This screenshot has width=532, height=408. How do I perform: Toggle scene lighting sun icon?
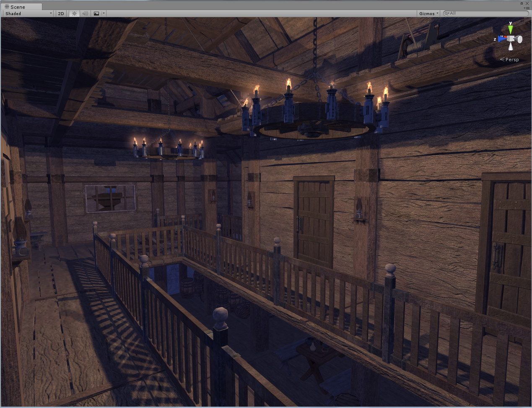[x=74, y=13]
